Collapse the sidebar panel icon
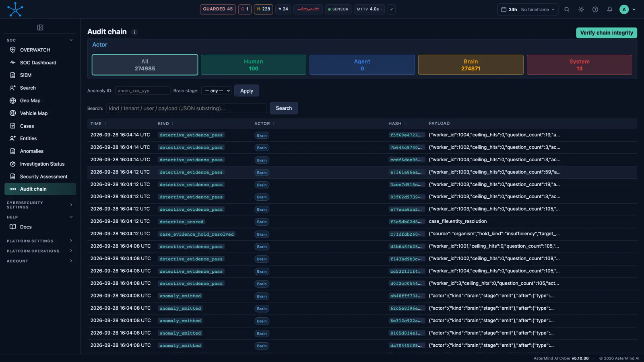644x362 pixels. coord(40,27)
